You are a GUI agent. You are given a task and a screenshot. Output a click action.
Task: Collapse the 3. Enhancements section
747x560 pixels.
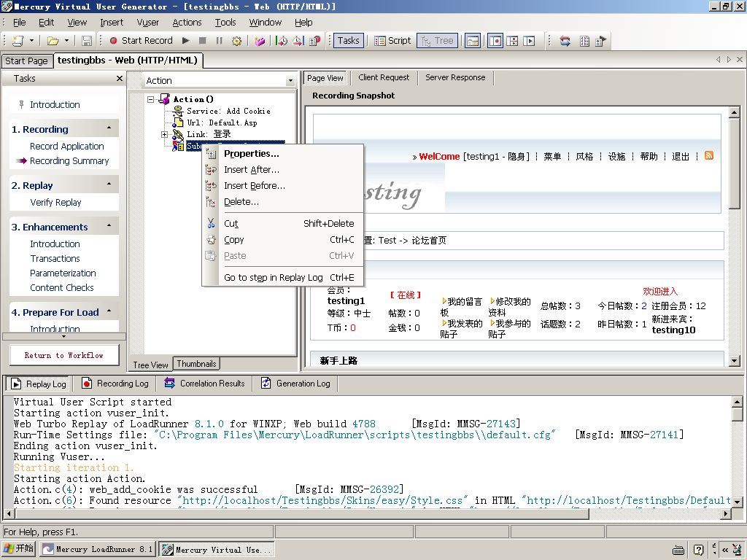(109, 226)
